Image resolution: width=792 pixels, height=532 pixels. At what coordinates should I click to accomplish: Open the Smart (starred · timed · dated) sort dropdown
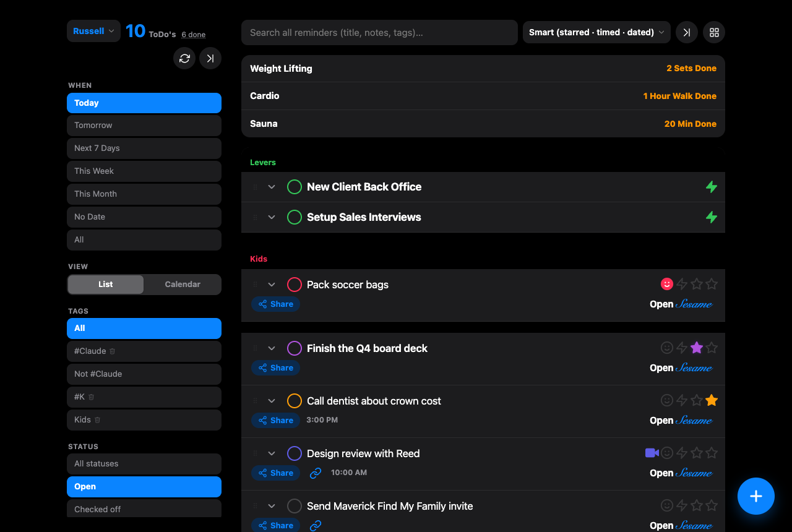tap(596, 32)
